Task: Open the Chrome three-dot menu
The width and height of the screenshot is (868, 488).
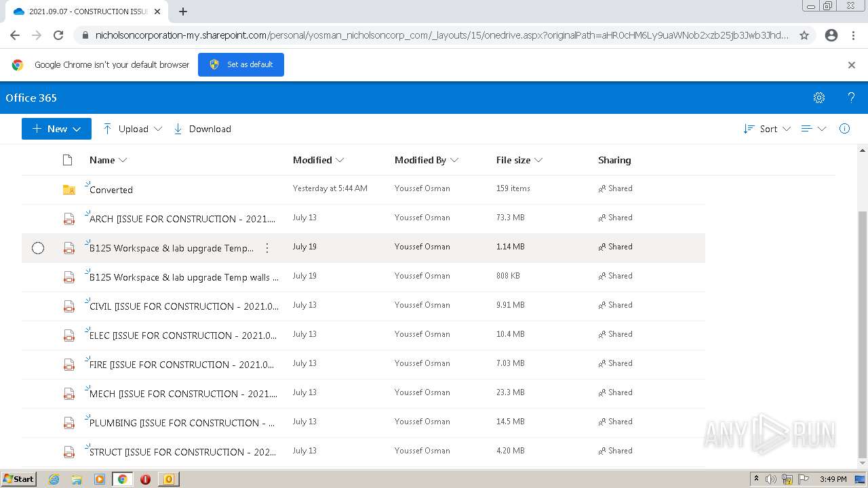Action: 853,35
